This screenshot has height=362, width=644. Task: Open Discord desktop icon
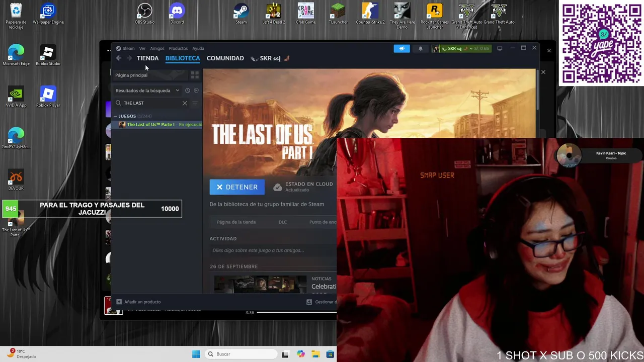[x=177, y=14]
